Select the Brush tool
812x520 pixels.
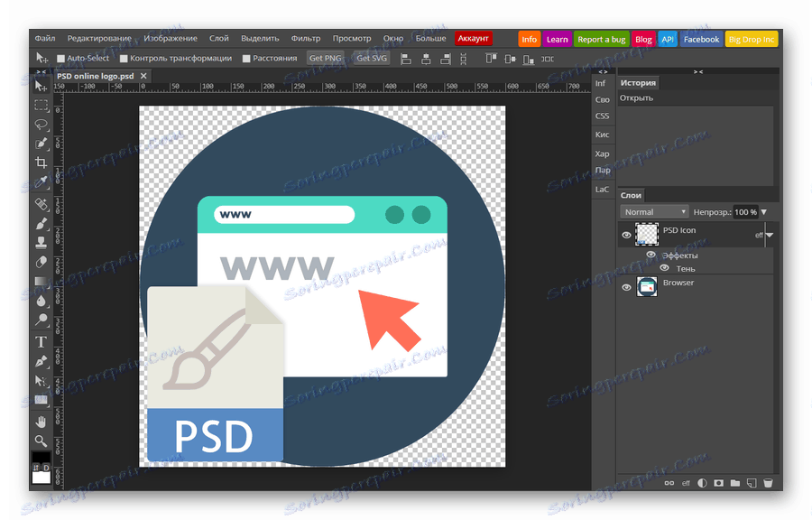(x=41, y=223)
